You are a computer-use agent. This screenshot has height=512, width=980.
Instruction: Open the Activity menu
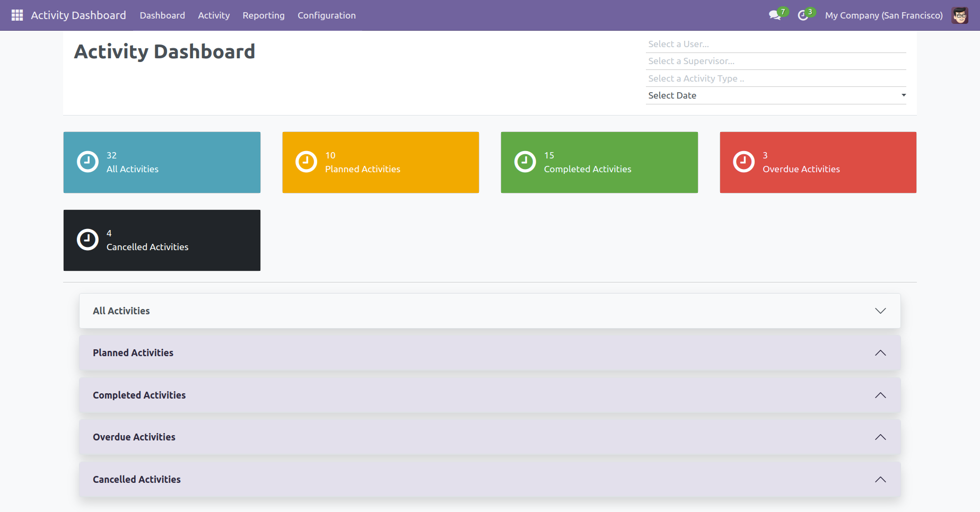214,15
